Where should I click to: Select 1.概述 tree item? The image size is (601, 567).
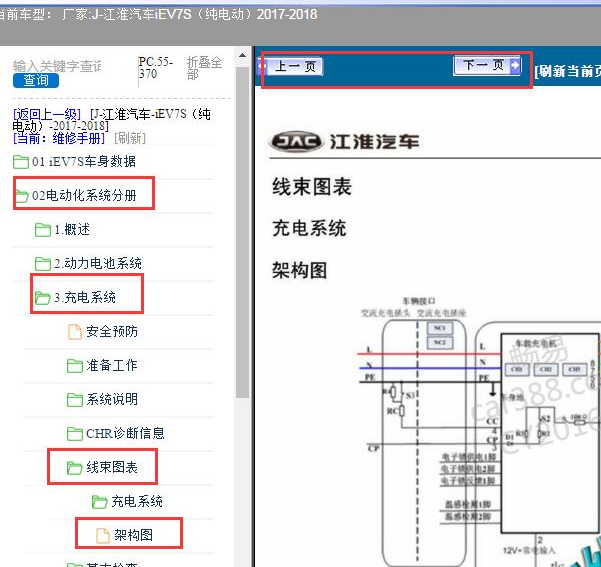(x=72, y=229)
